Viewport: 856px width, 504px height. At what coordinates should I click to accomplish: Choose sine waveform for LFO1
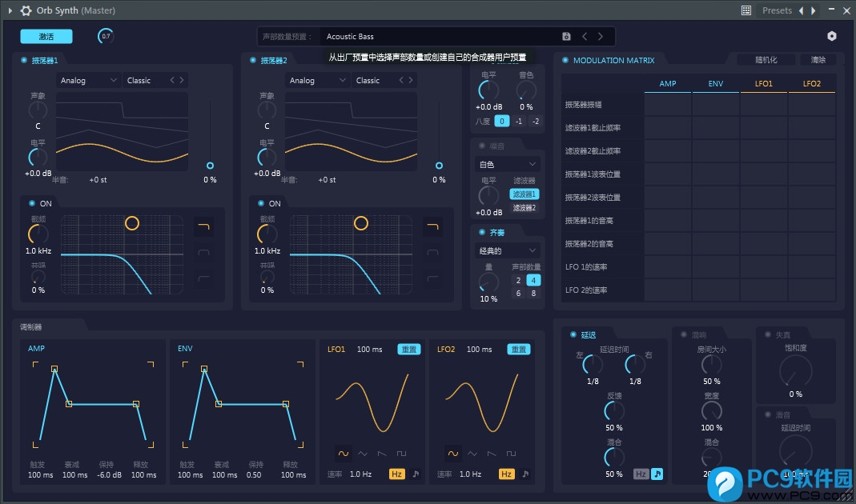[344, 454]
